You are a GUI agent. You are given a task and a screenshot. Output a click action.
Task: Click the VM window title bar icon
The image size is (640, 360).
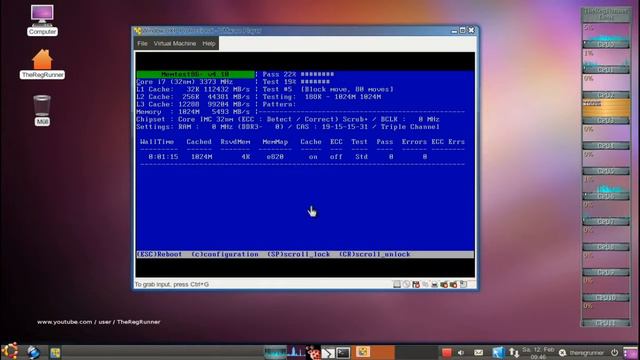click(138, 31)
